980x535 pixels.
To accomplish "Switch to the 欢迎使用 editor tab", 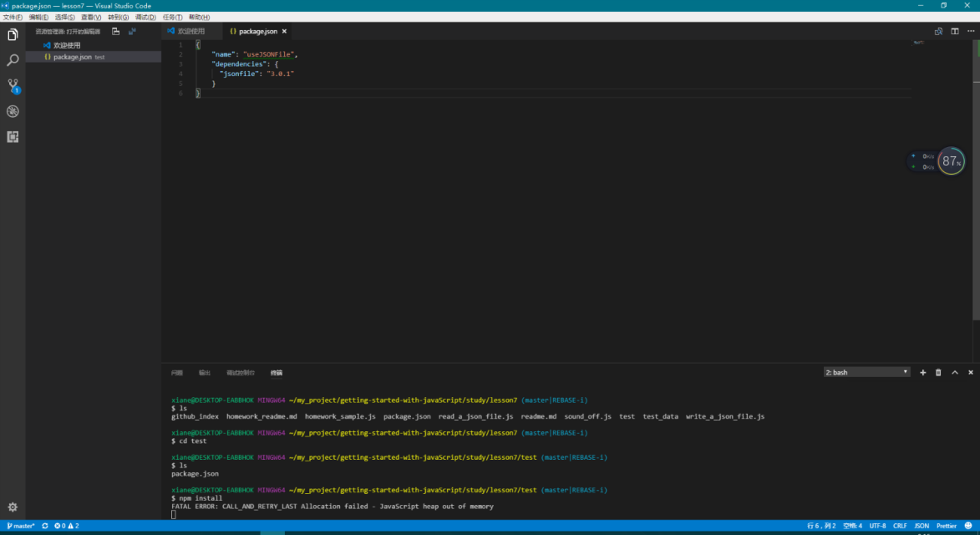I will click(x=186, y=31).
